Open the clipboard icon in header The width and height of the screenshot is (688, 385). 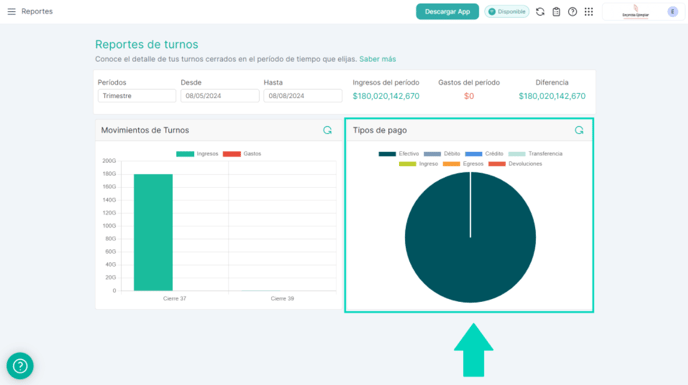coord(556,12)
